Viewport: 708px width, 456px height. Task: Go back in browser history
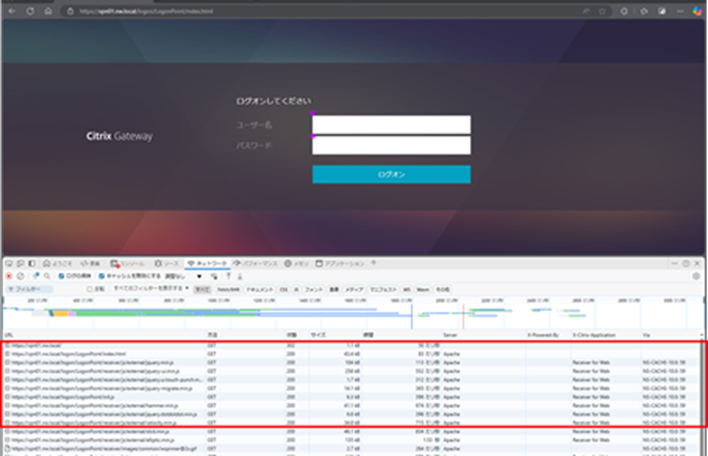coord(12,11)
